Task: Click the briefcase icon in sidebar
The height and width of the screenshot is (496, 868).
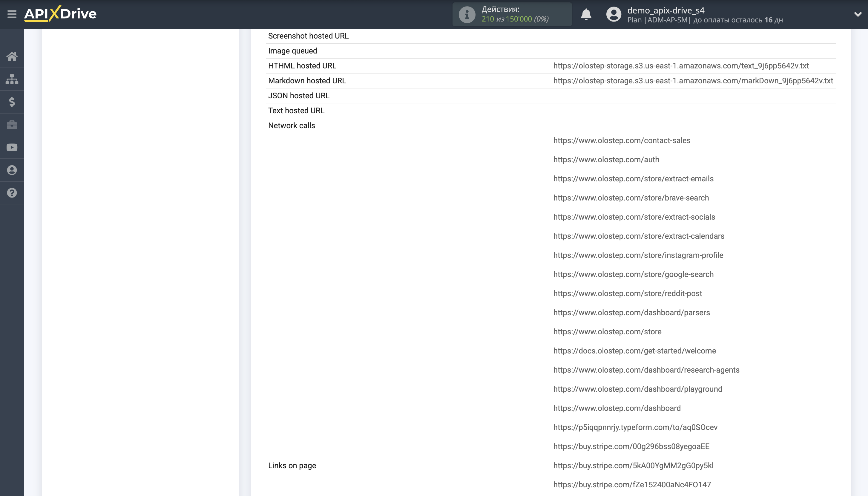Action: (12, 125)
